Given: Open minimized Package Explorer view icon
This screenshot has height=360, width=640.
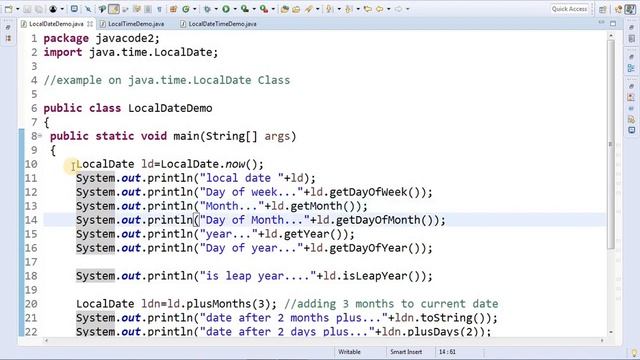Looking at the screenshot, I should click(x=8, y=39).
